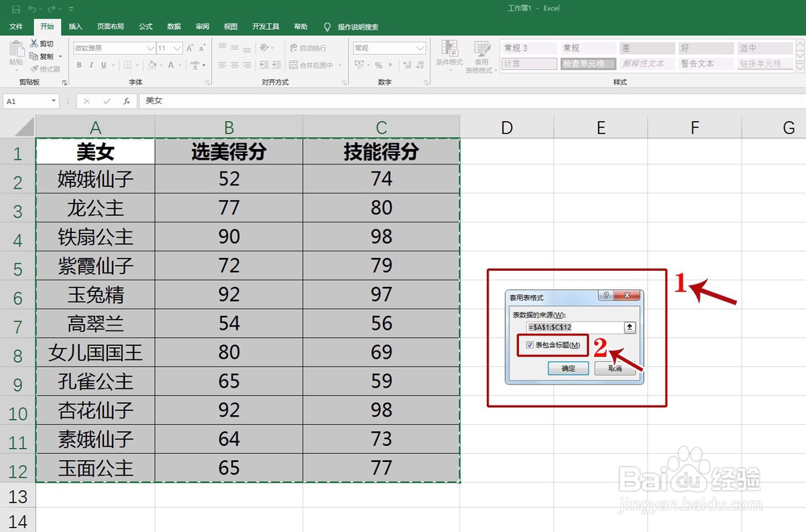Click the 复制 copy button

click(x=42, y=56)
